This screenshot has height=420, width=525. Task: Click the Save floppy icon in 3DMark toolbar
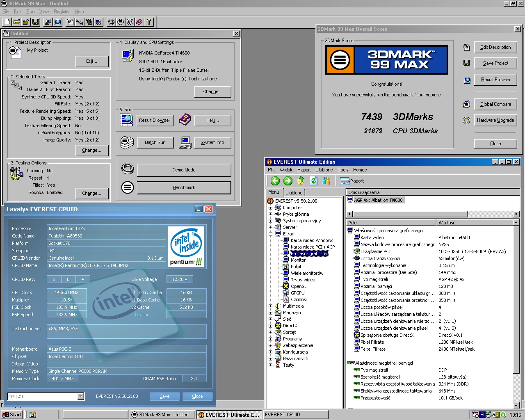tap(35, 22)
